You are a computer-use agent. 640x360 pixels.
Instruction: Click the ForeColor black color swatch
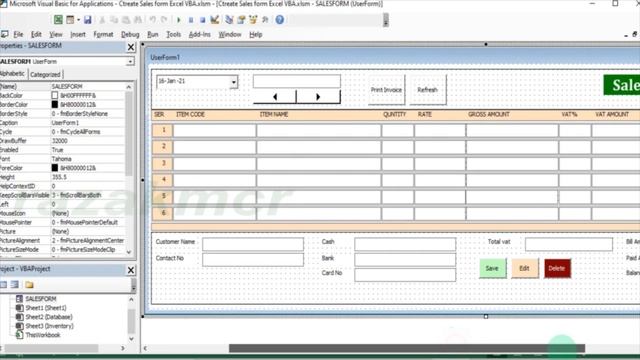[55, 168]
